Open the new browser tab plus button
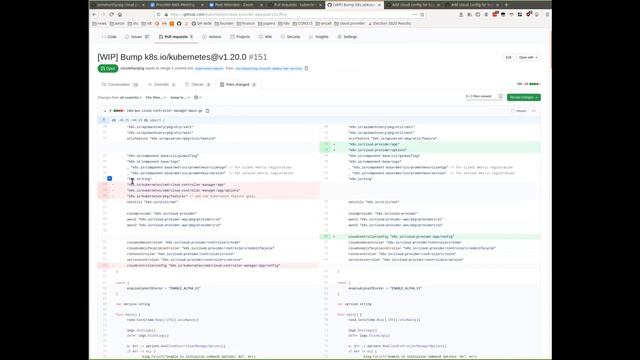Image resolution: width=640 pixels, height=360 pixels. tap(506, 4)
